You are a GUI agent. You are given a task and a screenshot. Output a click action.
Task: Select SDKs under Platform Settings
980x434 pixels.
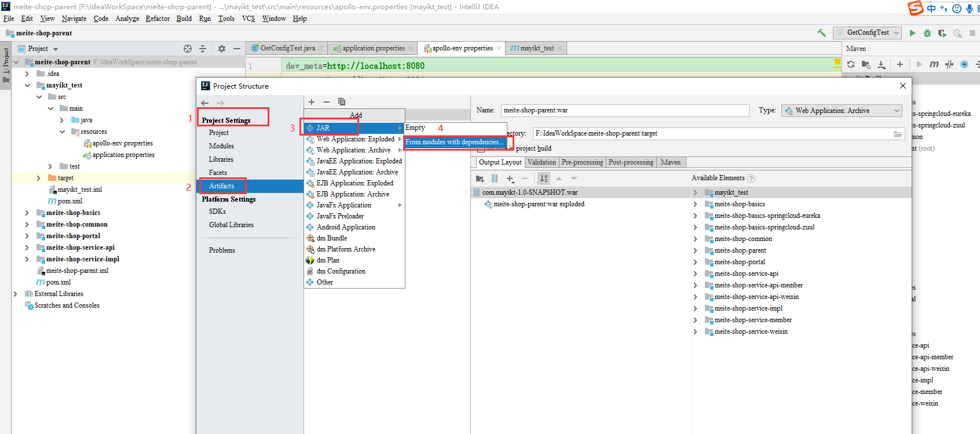[x=217, y=211]
